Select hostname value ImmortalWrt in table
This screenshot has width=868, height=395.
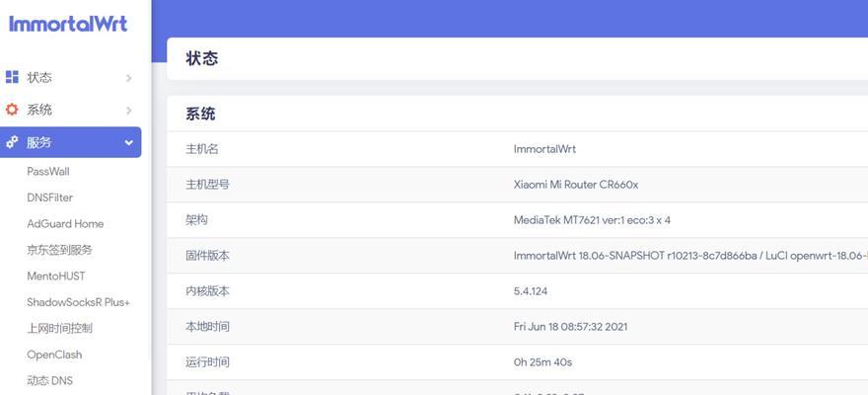(544, 149)
